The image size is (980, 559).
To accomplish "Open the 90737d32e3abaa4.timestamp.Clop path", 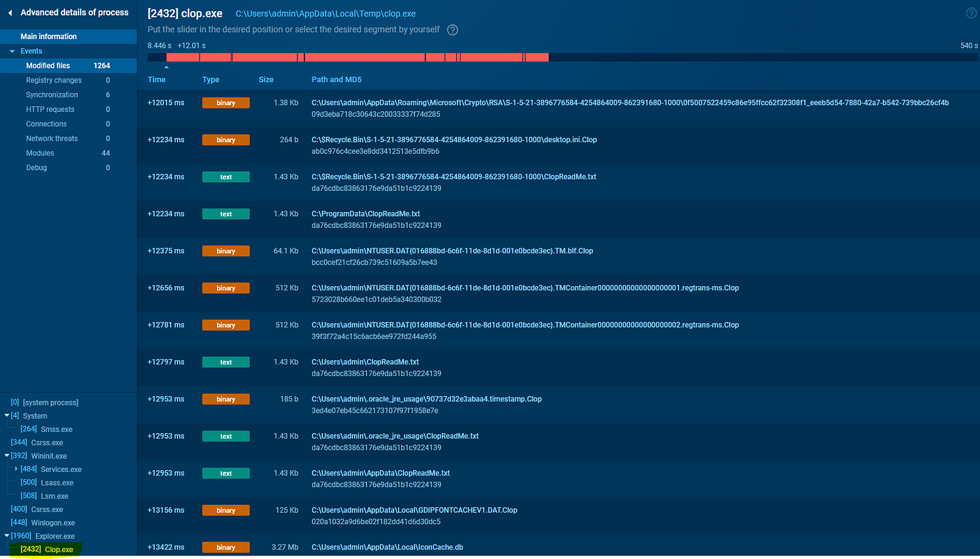I will click(426, 399).
